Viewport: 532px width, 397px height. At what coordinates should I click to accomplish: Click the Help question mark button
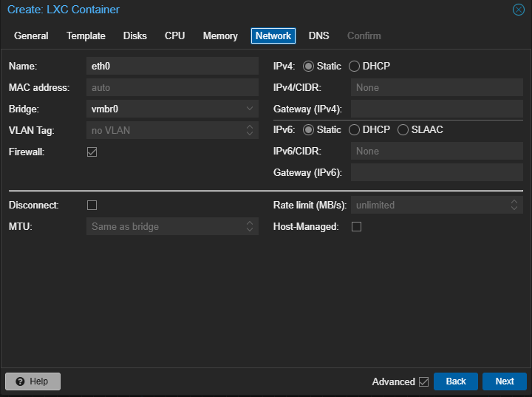pos(33,381)
